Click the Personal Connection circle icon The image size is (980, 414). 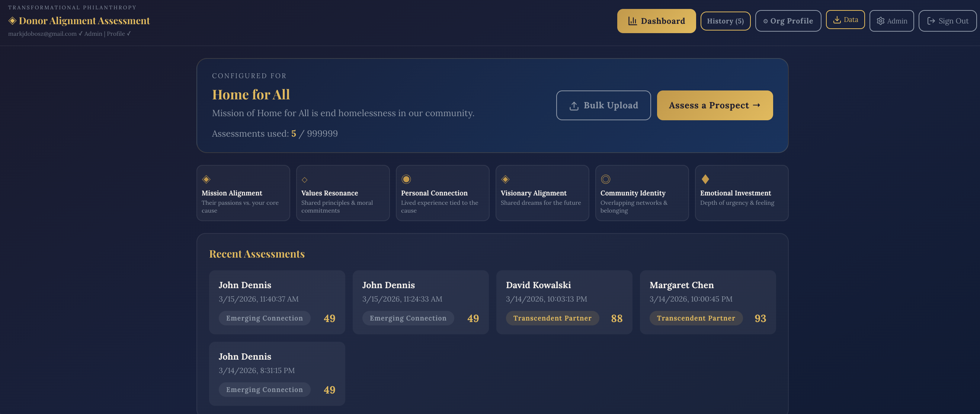tap(406, 178)
